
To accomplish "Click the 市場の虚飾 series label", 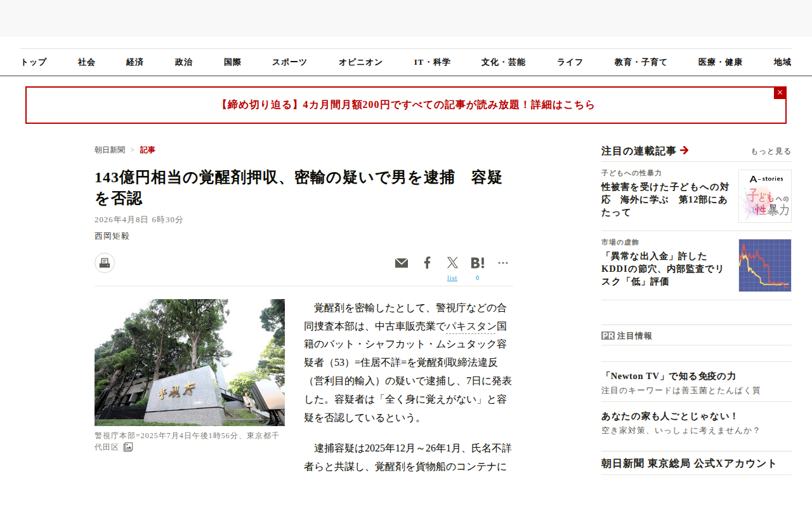I will coord(620,242).
